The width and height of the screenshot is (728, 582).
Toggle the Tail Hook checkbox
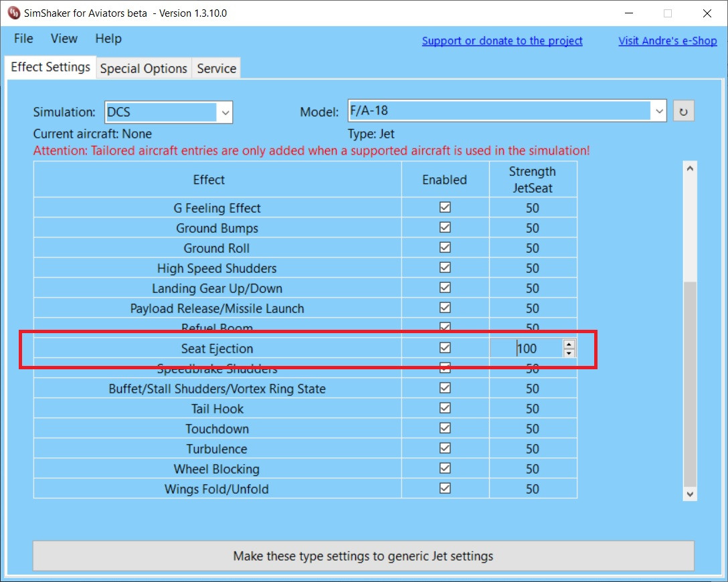coord(445,408)
